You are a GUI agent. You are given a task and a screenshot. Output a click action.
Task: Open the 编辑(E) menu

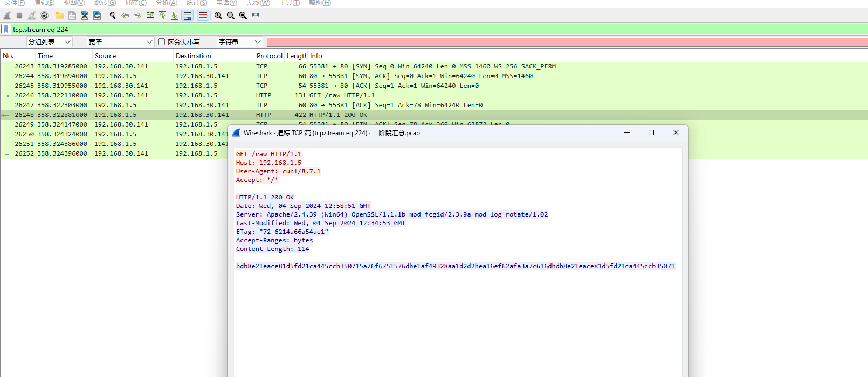44,3
